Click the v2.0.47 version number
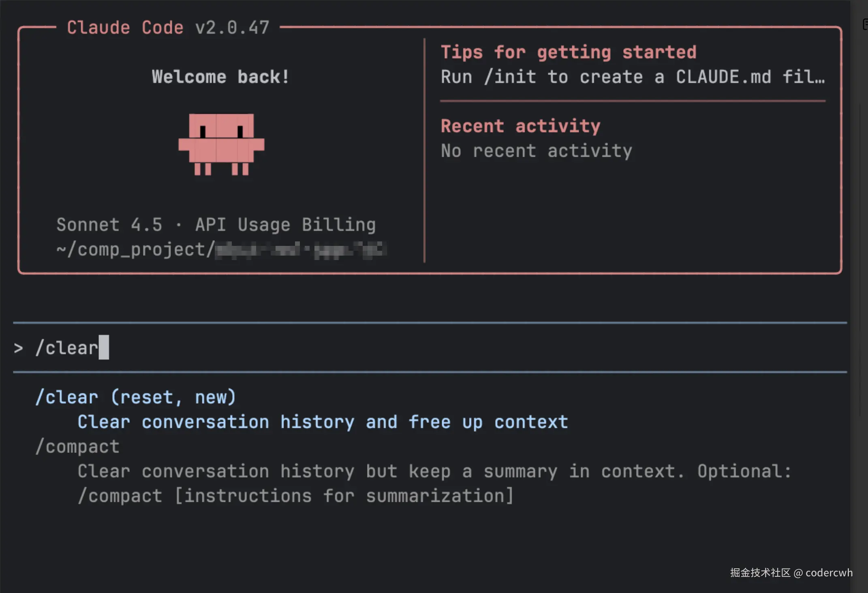The width and height of the screenshot is (868, 593). click(232, 28)
